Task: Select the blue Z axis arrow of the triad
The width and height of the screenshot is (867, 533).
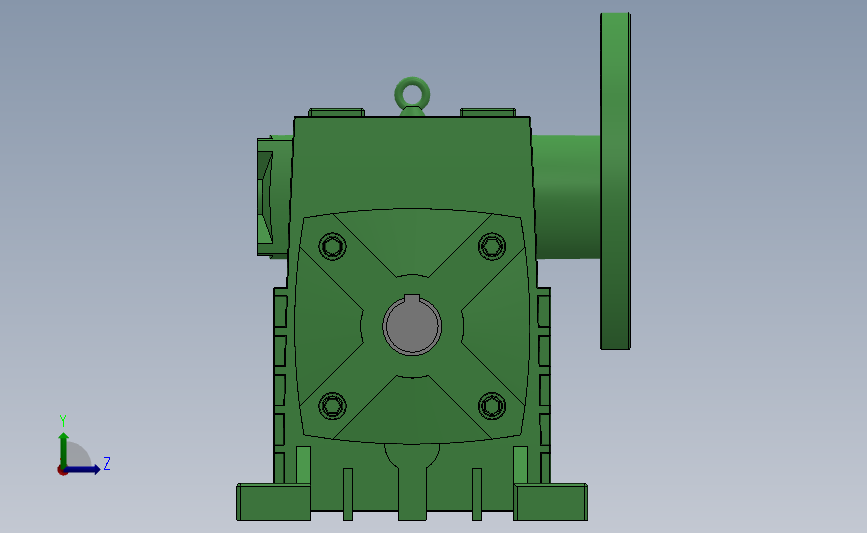Action: pos(82,470)
